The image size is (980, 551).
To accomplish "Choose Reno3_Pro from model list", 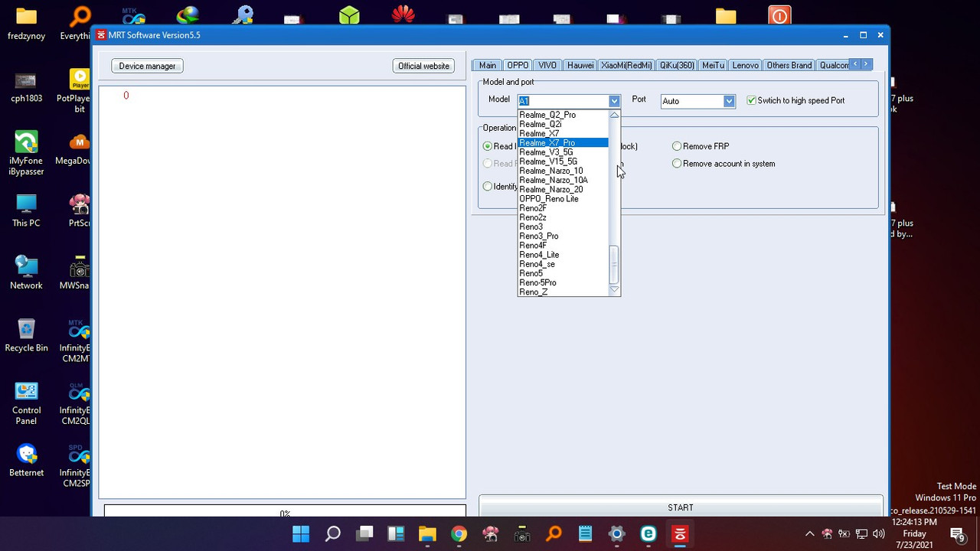I will tap(563, 236).
